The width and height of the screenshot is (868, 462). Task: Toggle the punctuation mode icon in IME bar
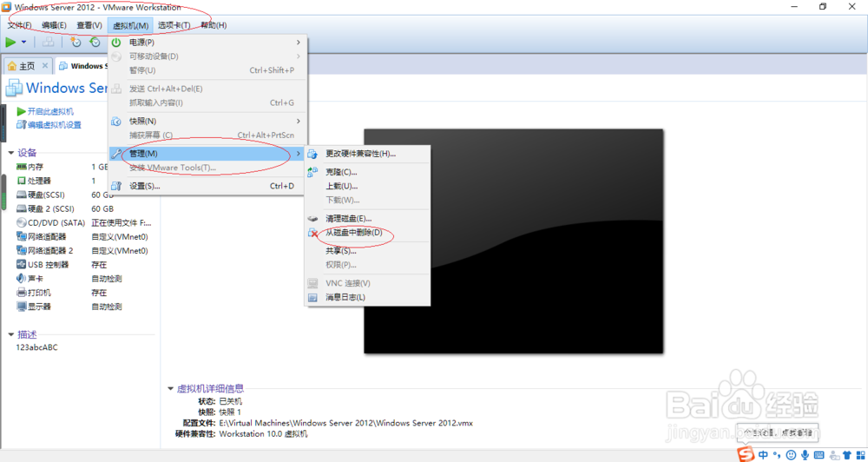coord(777,455)
